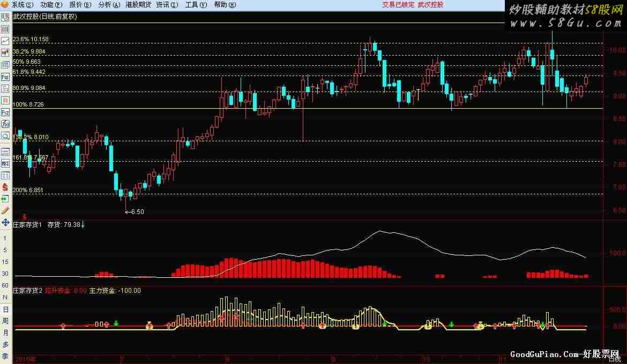627x364 pixels.
Task: Open the 系统(S) menu
Action: 21,4
